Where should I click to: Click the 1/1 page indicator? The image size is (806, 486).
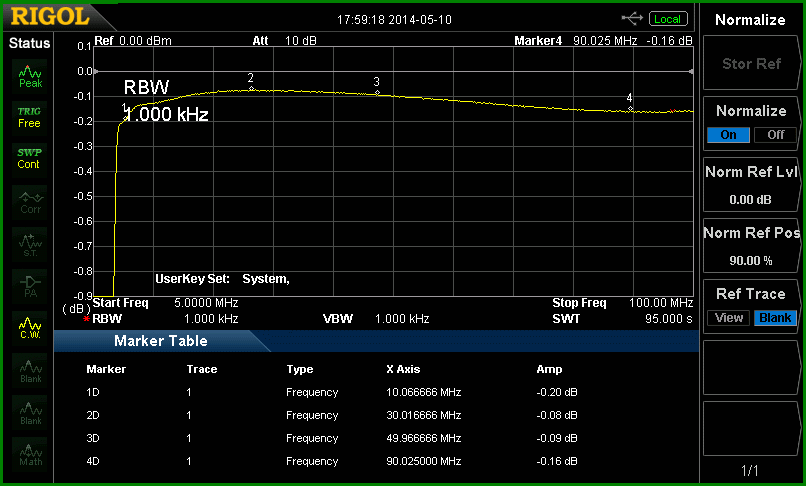point(750,471)
